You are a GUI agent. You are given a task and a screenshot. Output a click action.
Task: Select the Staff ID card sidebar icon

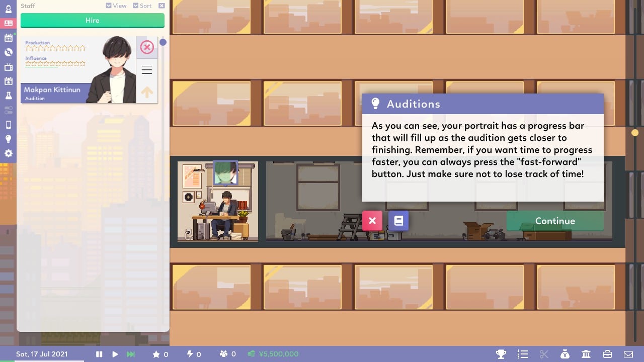coord(8,23)
